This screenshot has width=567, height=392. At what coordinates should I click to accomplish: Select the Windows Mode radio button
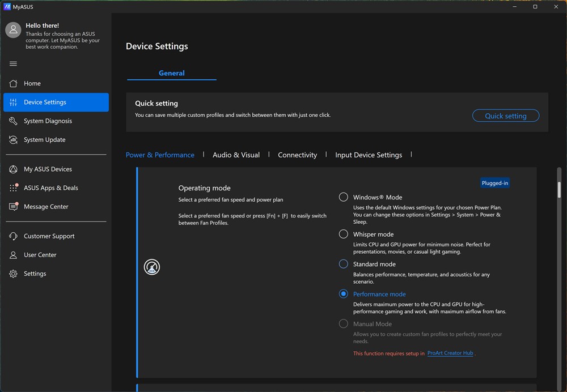coord(343,197)
